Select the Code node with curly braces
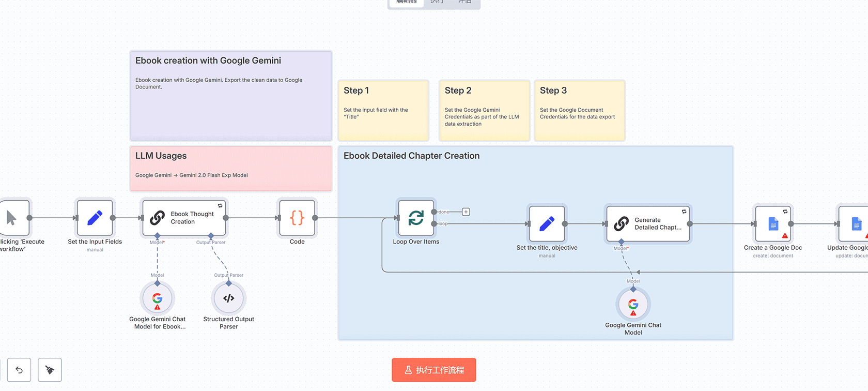This screenshot has width=868, height=391. click(x=297, y=218)
